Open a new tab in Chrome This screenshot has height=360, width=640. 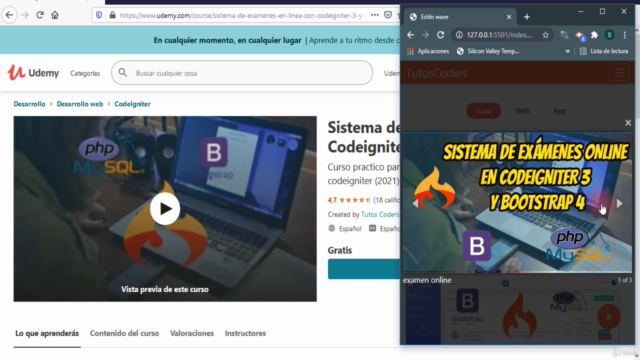coord(527,17)
